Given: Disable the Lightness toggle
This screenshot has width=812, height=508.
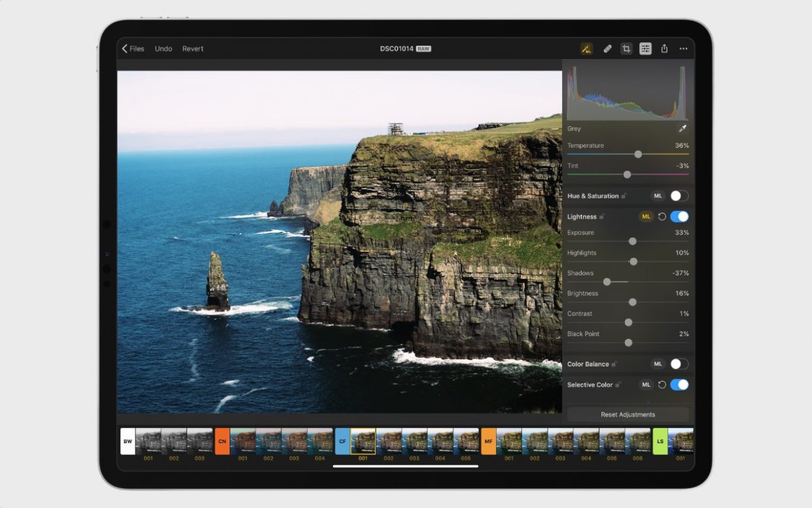Looking at the screenshot, I should point(679,216).
